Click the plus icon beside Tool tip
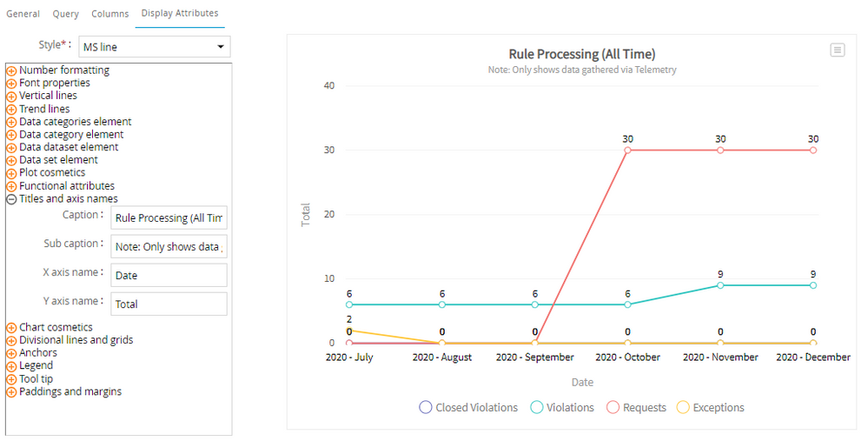 pos(11,379)
